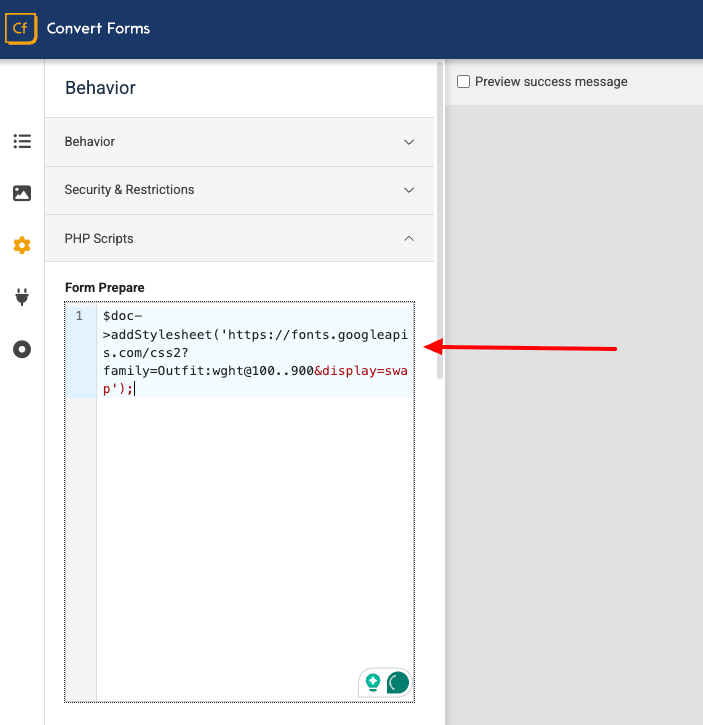Screen dimensions: 703x725
Task: Click the Convert Forms title text
Action: tap(98, 29)
